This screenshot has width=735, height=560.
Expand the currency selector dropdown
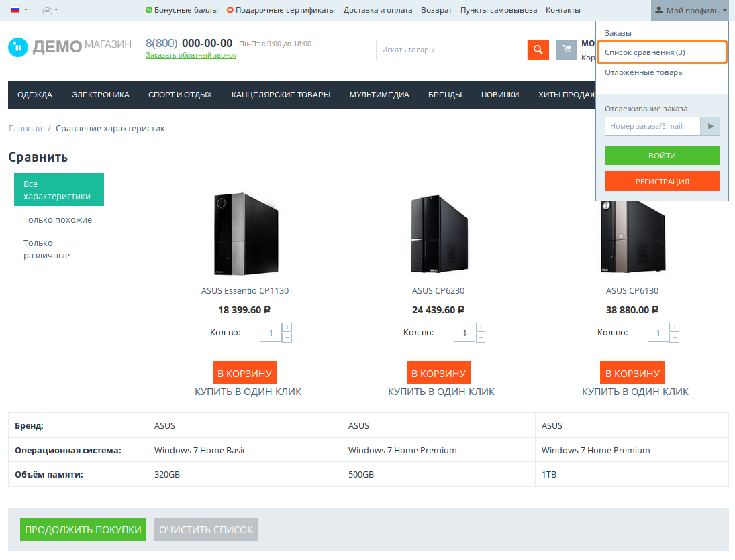50,10
